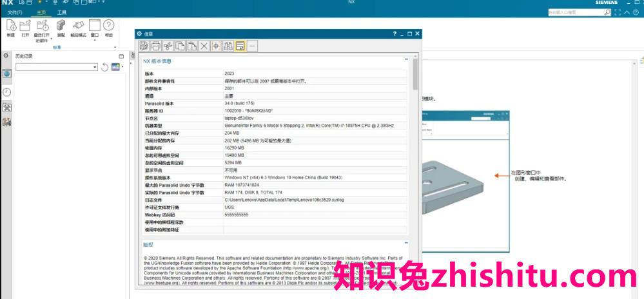Toggle full screen mode icon
The width and height of the screenshot is (644, 299).
618,12
